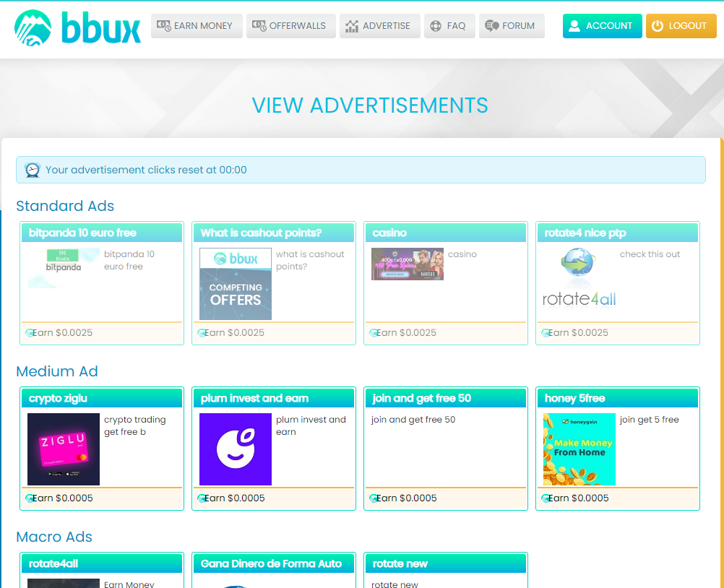Click 'crypto trading get free b' description
This screenshot has height=588, width=724.
point(135,425)
